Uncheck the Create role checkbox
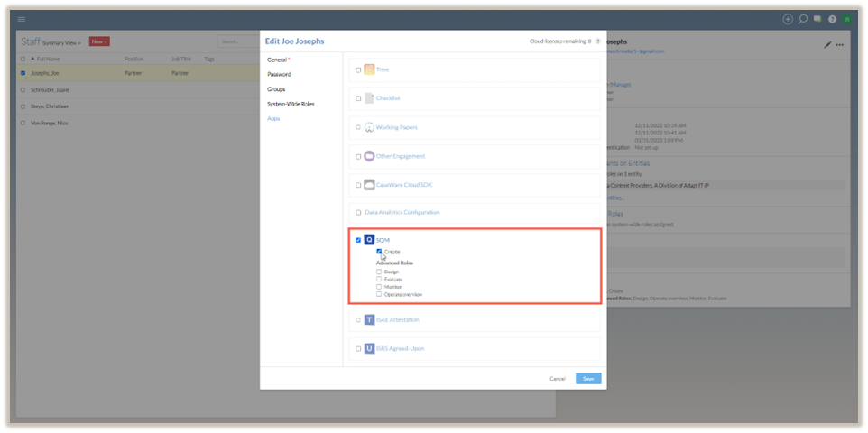Image resolution: width=868 pixels, height=433 pixels. tap(380, 252)
